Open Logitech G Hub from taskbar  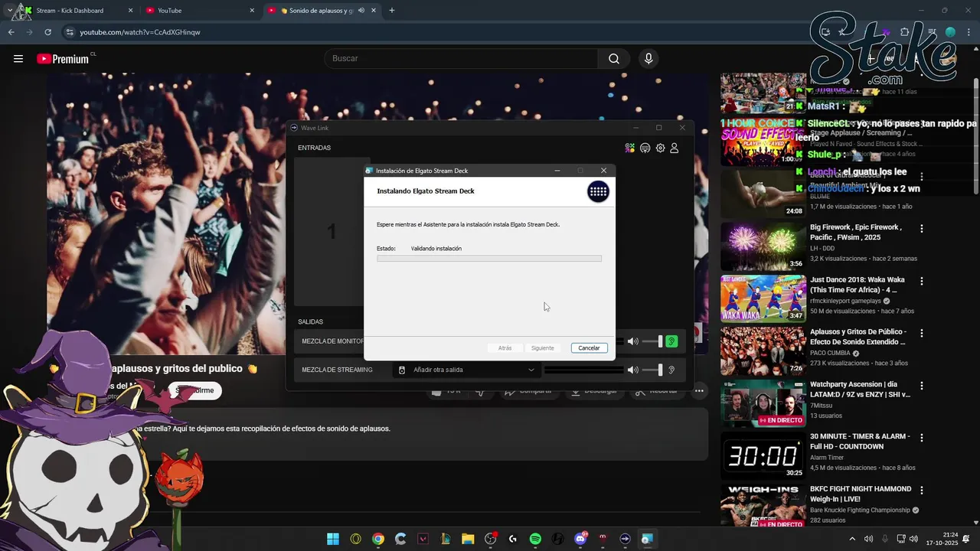tap(513, 539)
